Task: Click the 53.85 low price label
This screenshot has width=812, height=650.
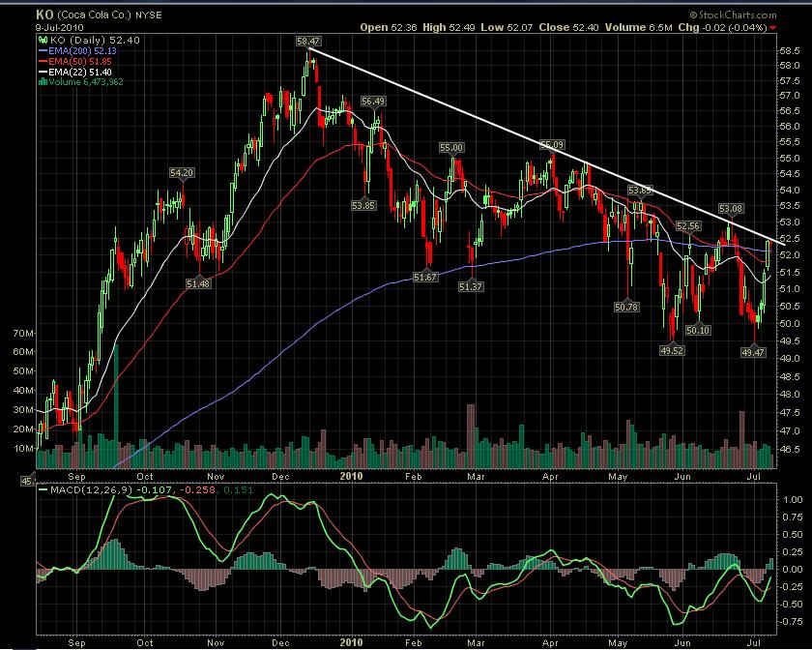Action: (363, 205)
